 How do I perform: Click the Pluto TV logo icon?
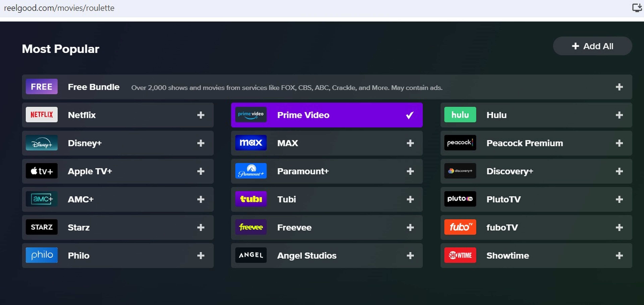pos(460,199)
